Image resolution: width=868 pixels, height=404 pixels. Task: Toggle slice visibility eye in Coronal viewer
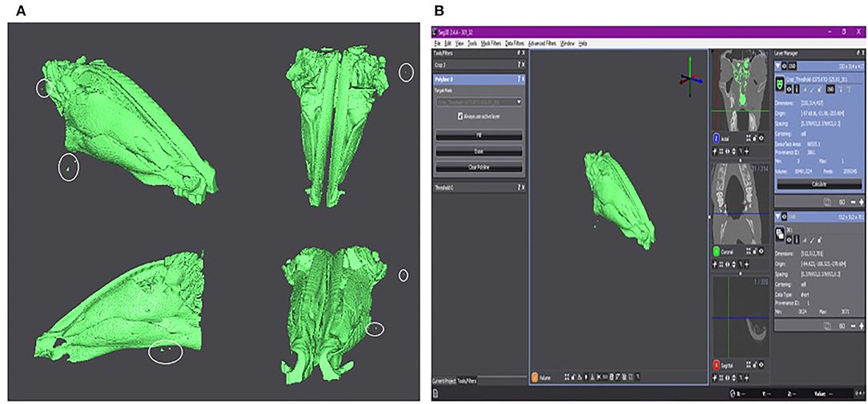pyautogui.click(x=762, y=252)
